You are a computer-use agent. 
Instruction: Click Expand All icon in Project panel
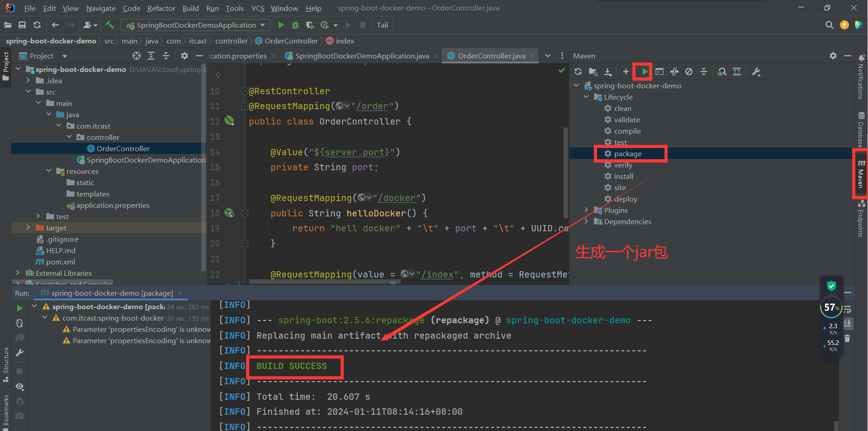[151, 56]
